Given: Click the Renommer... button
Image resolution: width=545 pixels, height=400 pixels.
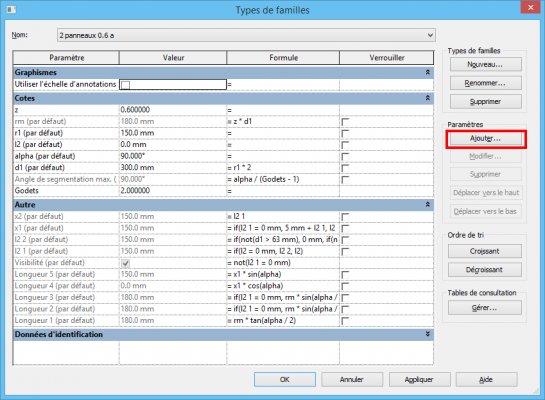Looking at the screenshot, I should pyautogui.click(x=486, y=83).
